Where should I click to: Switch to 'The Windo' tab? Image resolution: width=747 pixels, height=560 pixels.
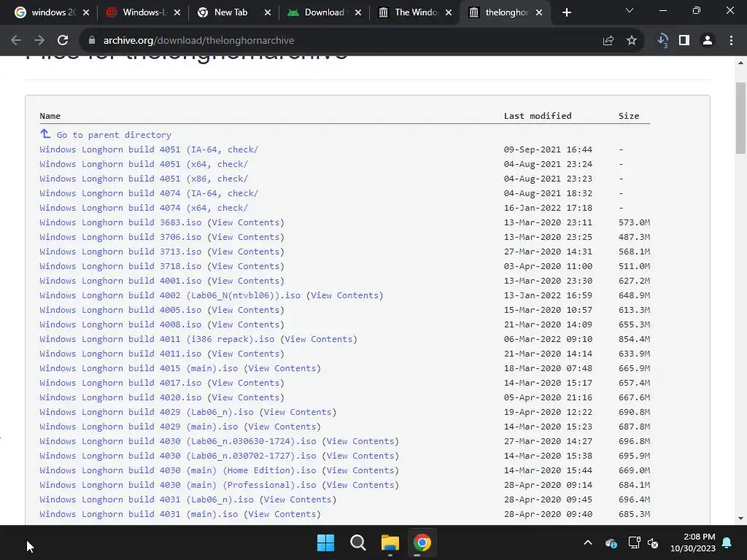[x=415, y=13]
